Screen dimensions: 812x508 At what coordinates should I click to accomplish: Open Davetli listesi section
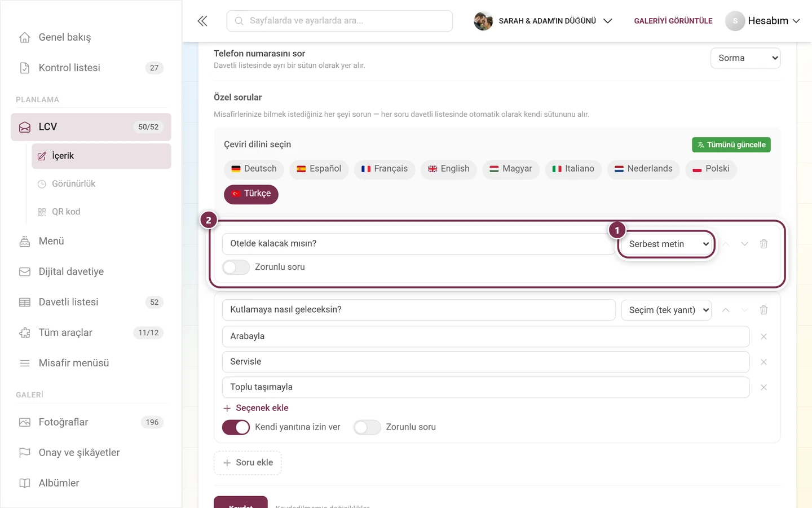pyautogui.click(x=91, y=302)
